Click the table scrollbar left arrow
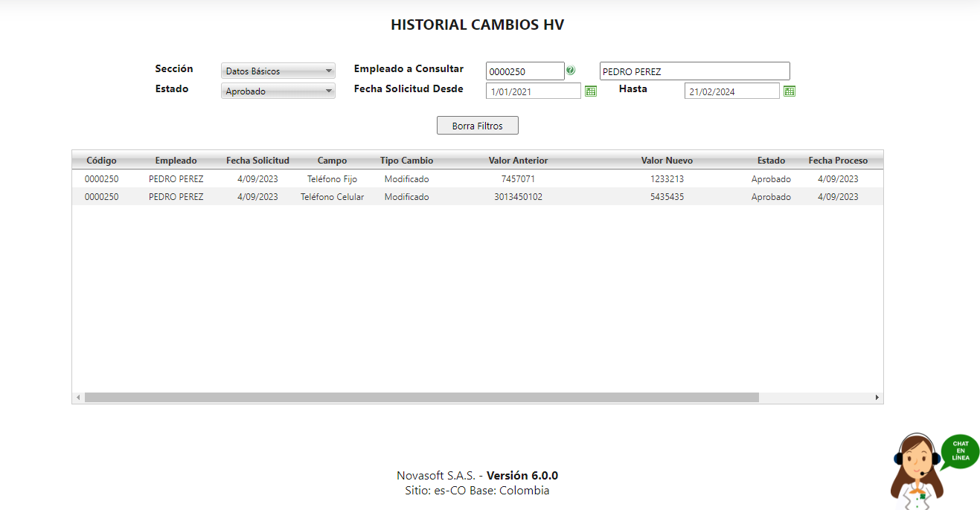Image resolution: width=980 pixels, height=510 pixels. pos(78,398)
